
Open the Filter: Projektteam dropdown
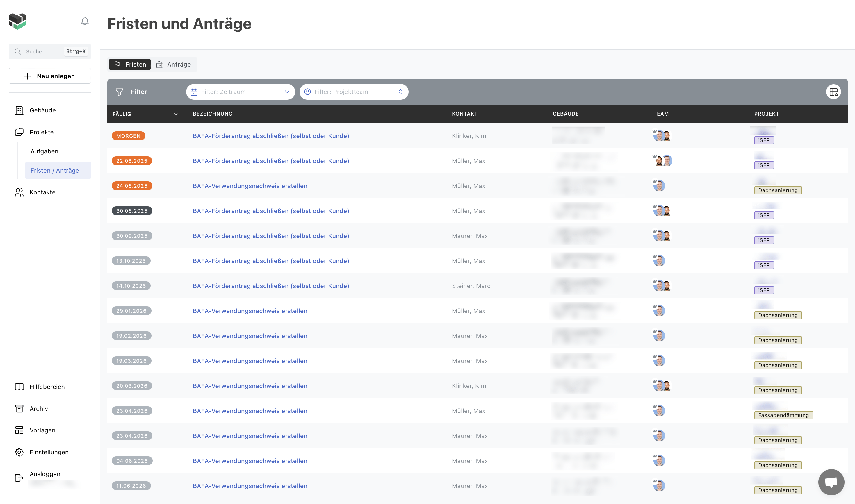(x=354, y=92)
